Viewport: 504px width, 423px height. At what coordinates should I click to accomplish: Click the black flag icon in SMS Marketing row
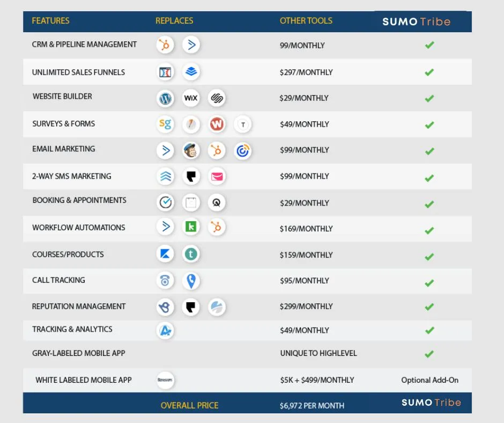point(191,177)
